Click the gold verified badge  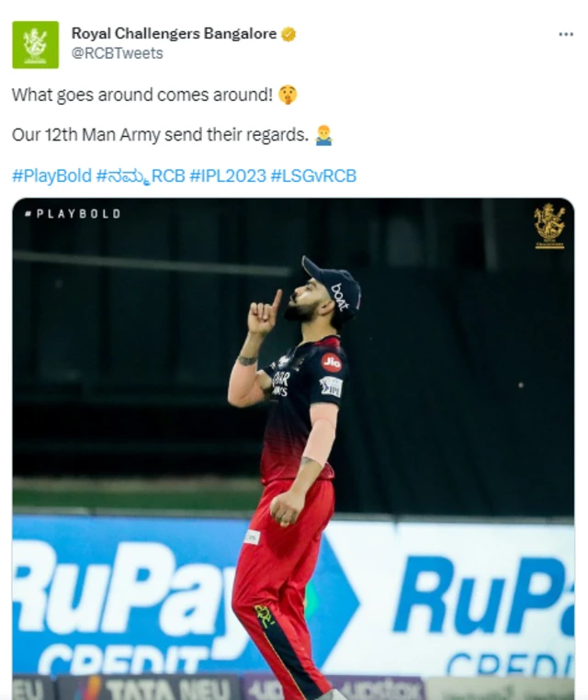point(288,34)
